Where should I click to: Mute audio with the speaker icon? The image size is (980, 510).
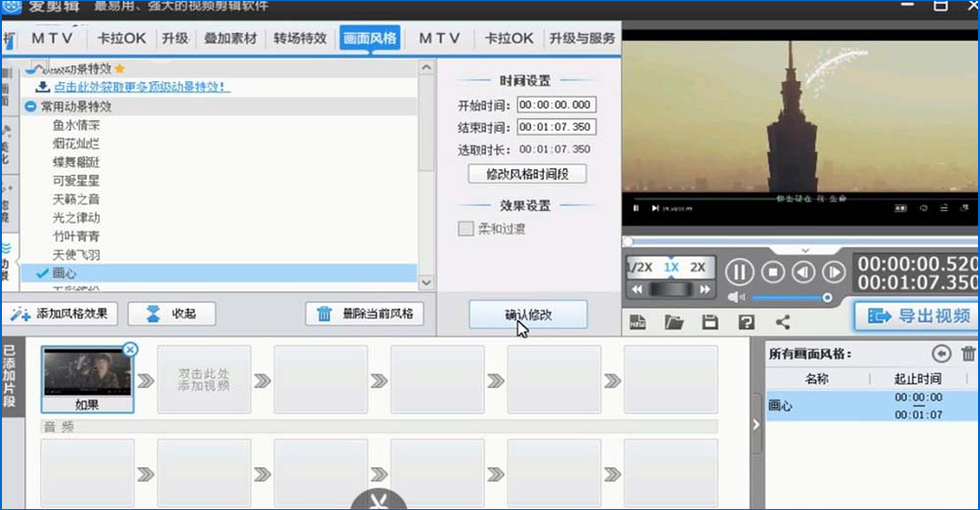coord(736,297)
